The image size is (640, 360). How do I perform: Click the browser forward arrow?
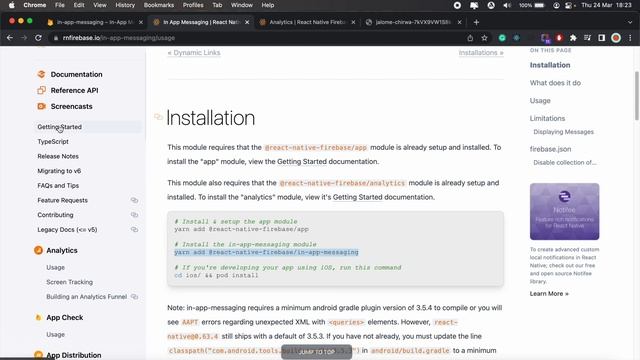coord(24,38)
